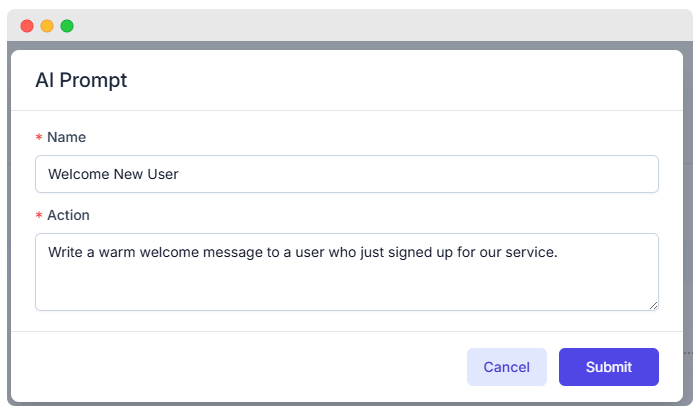Screen dimensions: 700x415
Task: Click "service." at end of Action text
Action: point(529,252)
